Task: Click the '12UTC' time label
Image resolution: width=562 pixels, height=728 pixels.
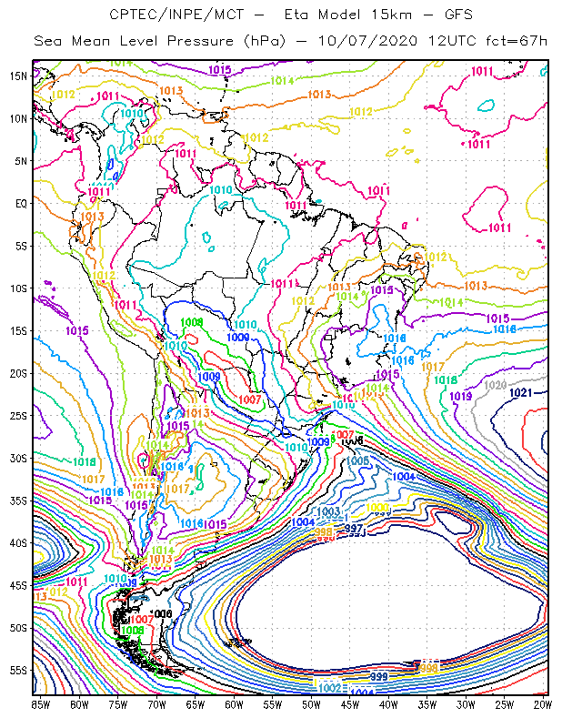Action: (453, 41)
